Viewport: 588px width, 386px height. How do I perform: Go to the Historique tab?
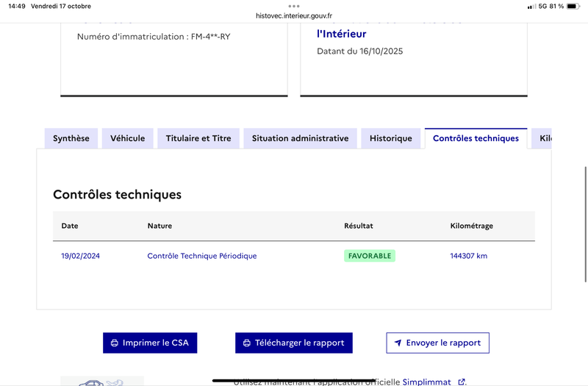click(390, 138)
